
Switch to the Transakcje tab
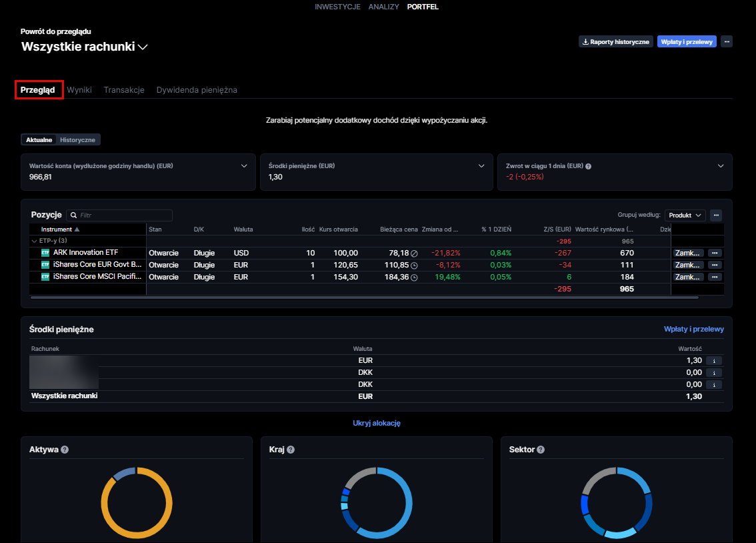pyautogui.click(x=124, y=90)
